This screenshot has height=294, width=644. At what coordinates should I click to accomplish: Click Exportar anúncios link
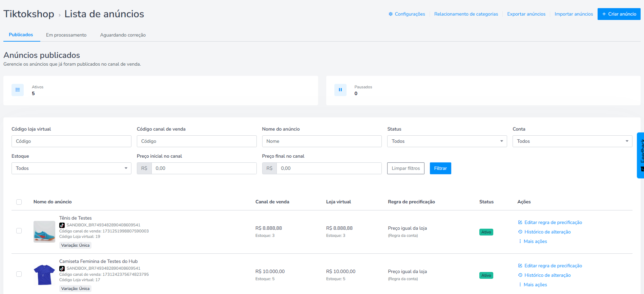click(x=526, y=14)
